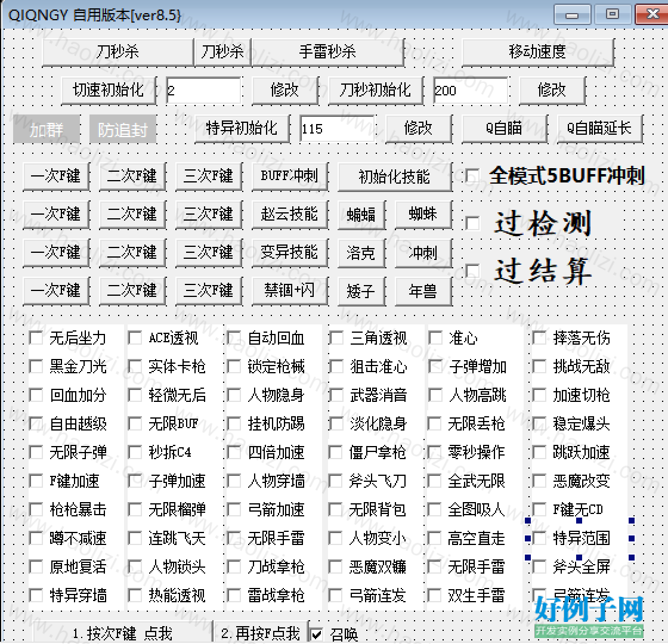Image resolution: width=668 pixels, height=644 pixels.
Task: Click the input field next to 切速初始化
Action: click(203, 90)
